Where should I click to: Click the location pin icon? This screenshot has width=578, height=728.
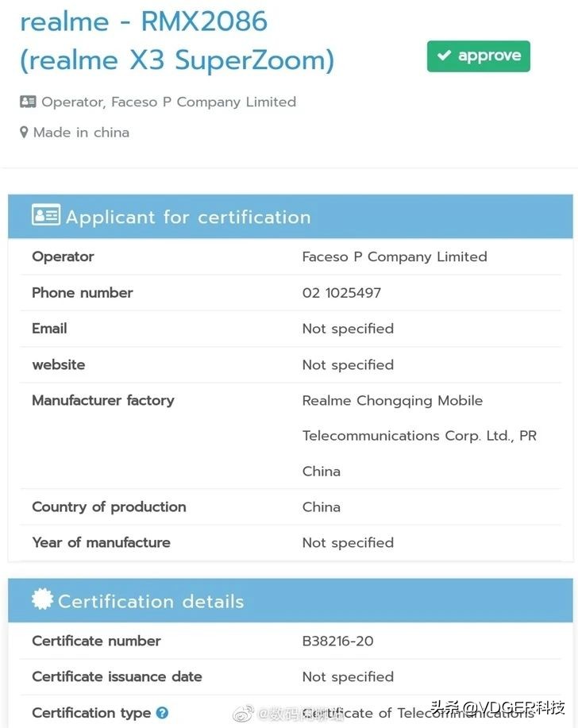pos(24,133)
